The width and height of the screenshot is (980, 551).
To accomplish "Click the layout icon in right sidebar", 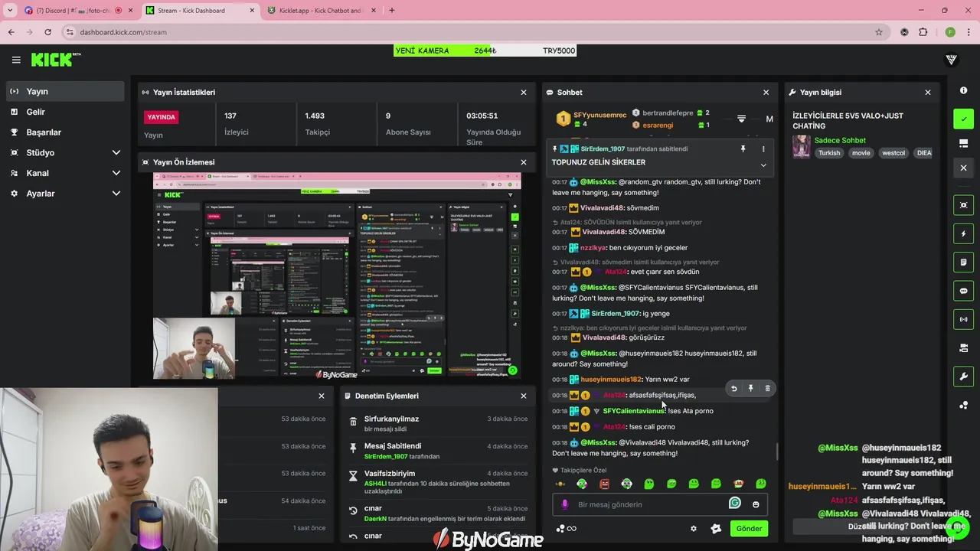I will point(963,143).
